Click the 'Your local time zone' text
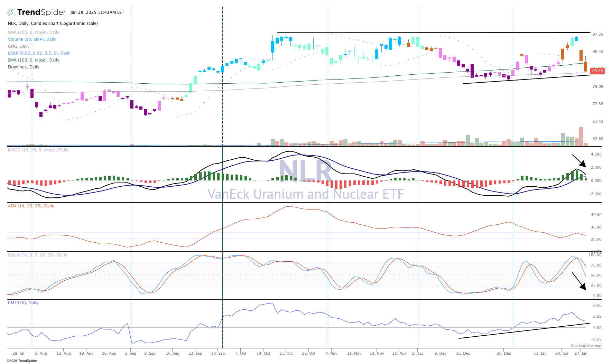This screenshot has height=364, width=612. click(586, 346)
